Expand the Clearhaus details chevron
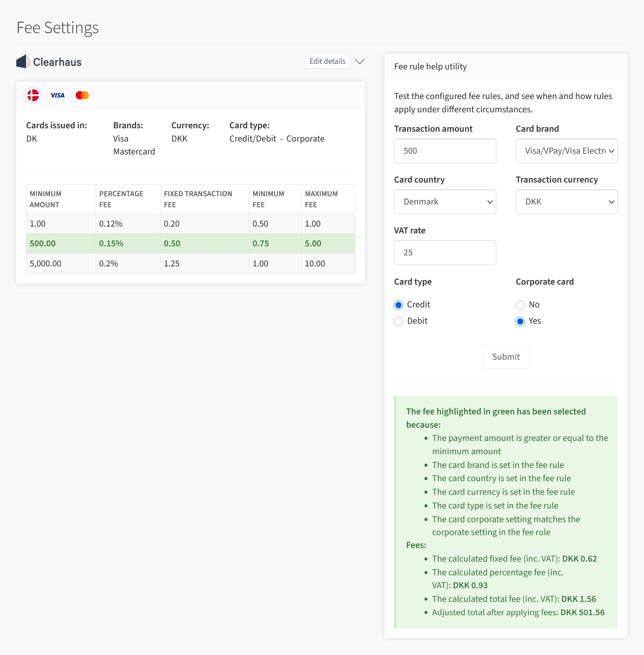This screenshot has height=655, width=644. pyautogui.click(x=359, y=61)
